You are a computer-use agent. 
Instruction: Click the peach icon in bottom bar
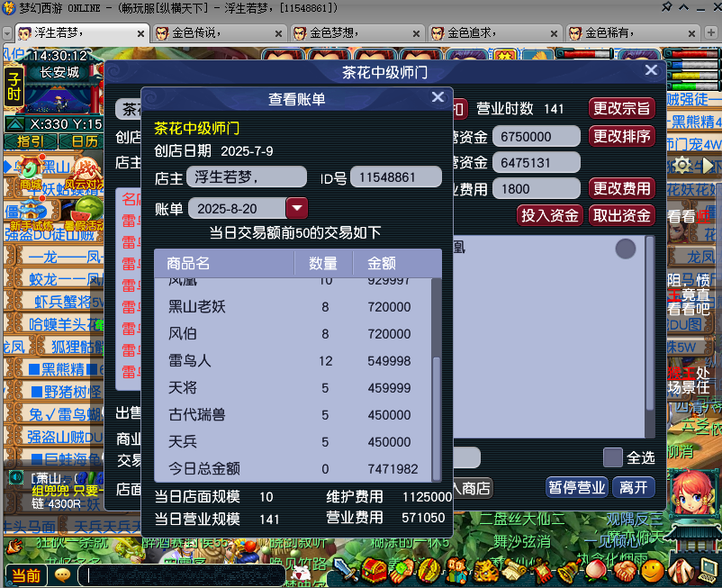pos(595,571)
